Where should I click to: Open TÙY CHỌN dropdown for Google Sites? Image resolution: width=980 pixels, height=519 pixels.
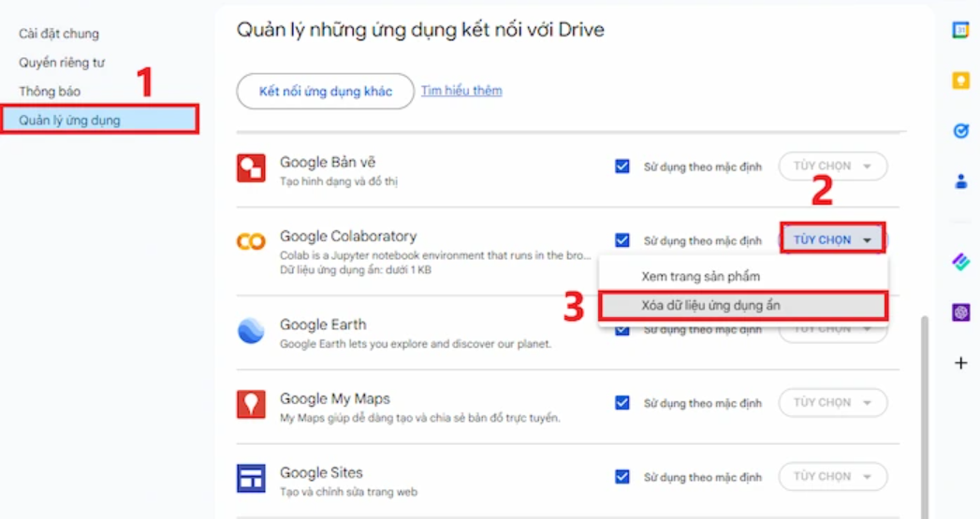[832, 477]
